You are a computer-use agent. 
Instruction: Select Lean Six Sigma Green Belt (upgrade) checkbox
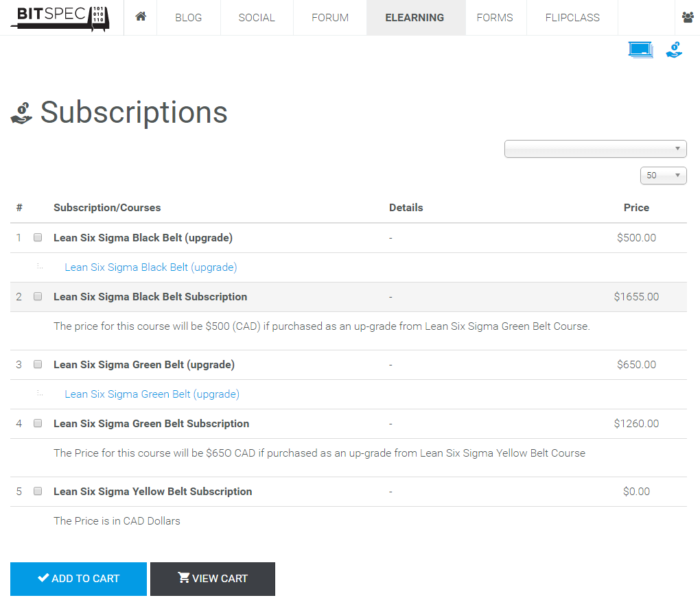pos(38,364)
